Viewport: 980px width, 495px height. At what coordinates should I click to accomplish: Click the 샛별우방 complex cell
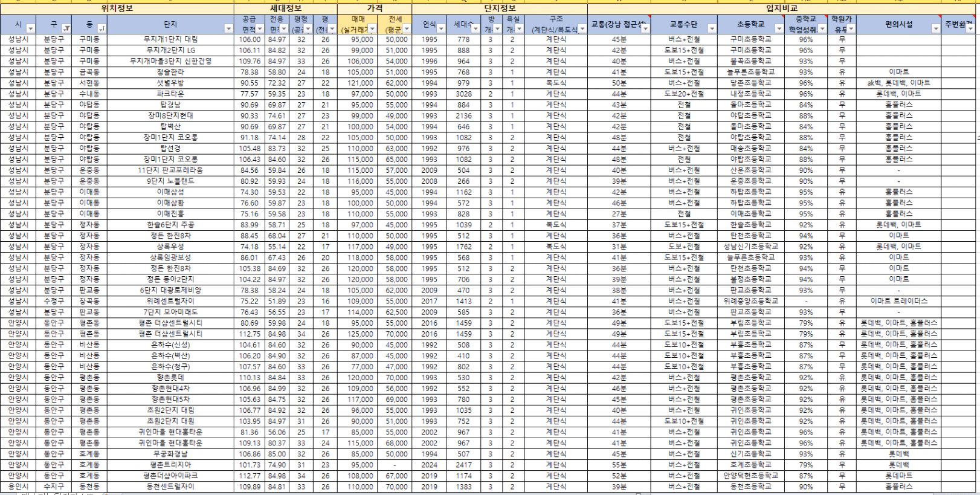pos(170,83)
